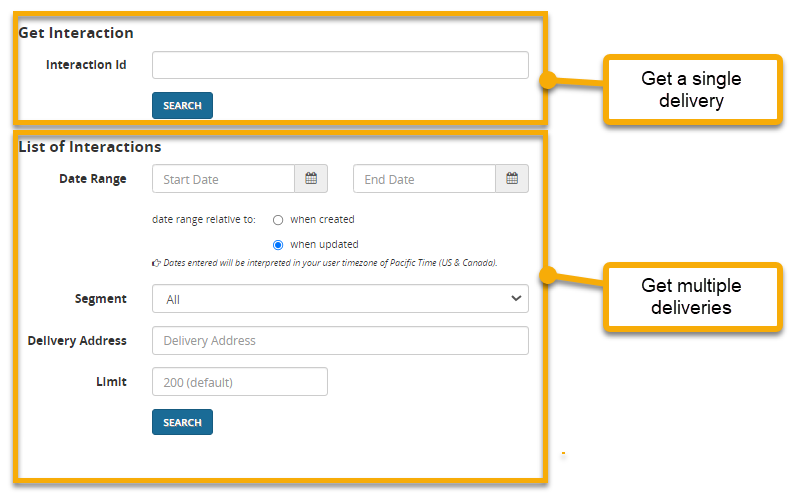
Task: Click the "Delivery Address" field label
Action: (77, 341)
